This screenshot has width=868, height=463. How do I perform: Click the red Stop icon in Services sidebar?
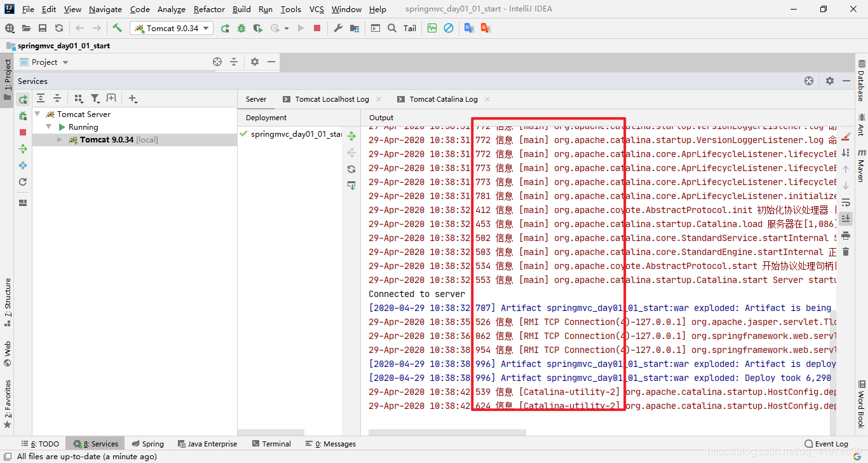23,132
